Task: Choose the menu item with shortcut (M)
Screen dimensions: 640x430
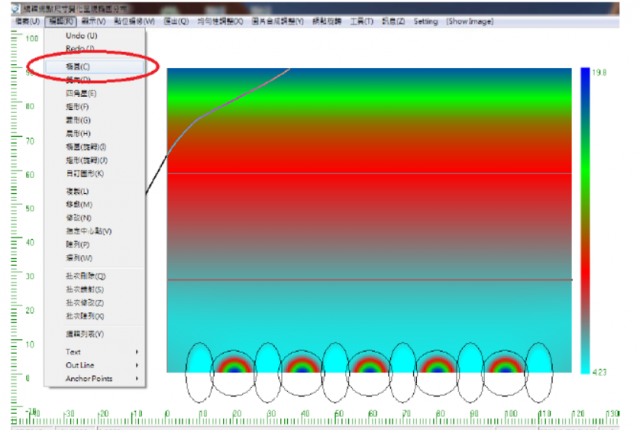Action: (x=76, y=204)
